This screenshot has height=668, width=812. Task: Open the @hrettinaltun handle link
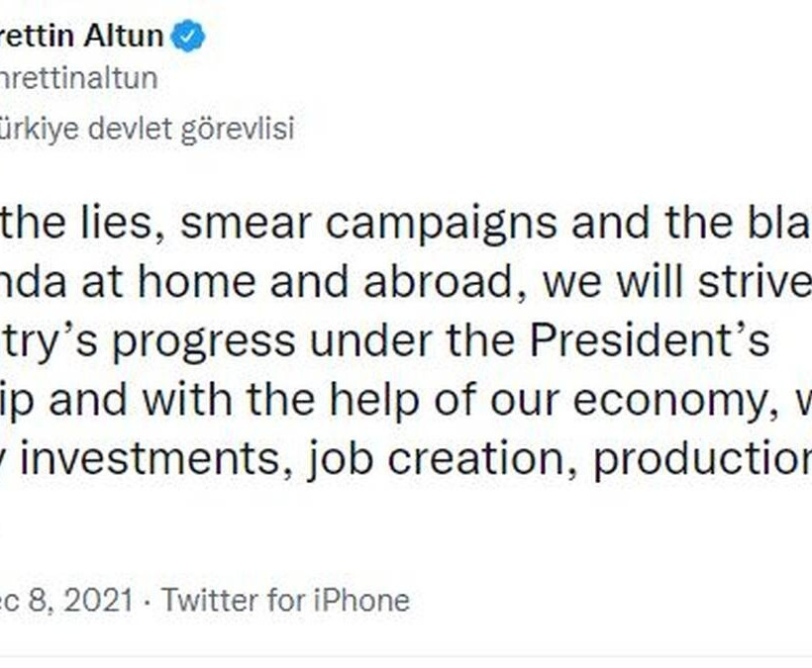click(78, 78)
